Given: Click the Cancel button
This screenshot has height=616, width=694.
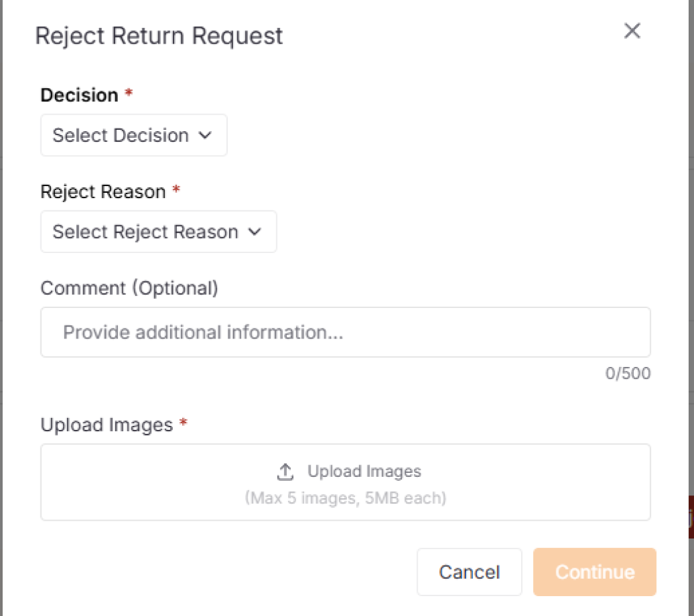Looking at the screenshot, I should click(x=470, y=572).
